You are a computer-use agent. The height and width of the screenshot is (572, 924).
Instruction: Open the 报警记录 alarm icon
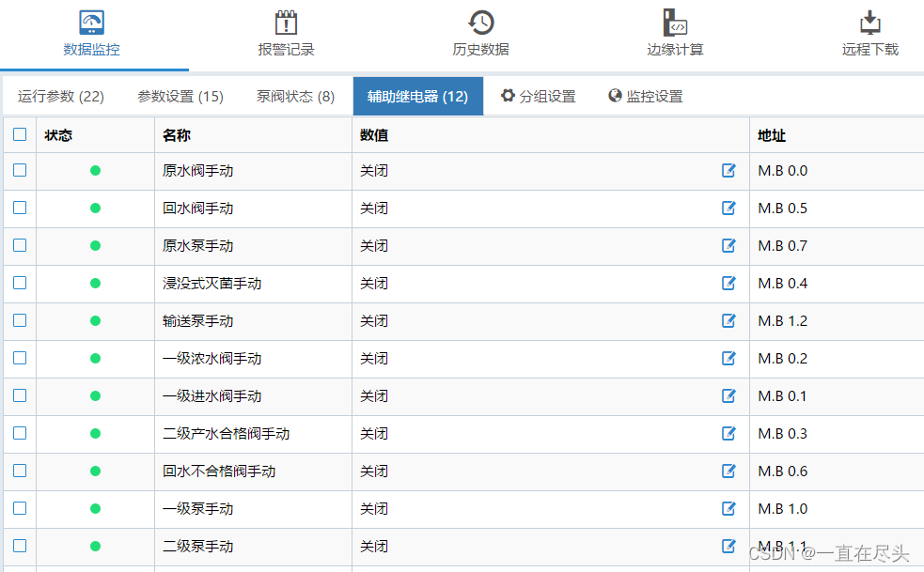point(286,23)
